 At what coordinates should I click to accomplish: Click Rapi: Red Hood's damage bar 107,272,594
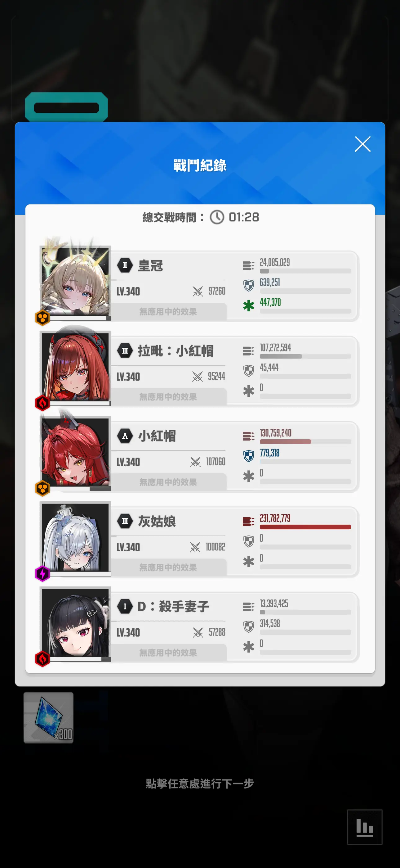[305, 356]
